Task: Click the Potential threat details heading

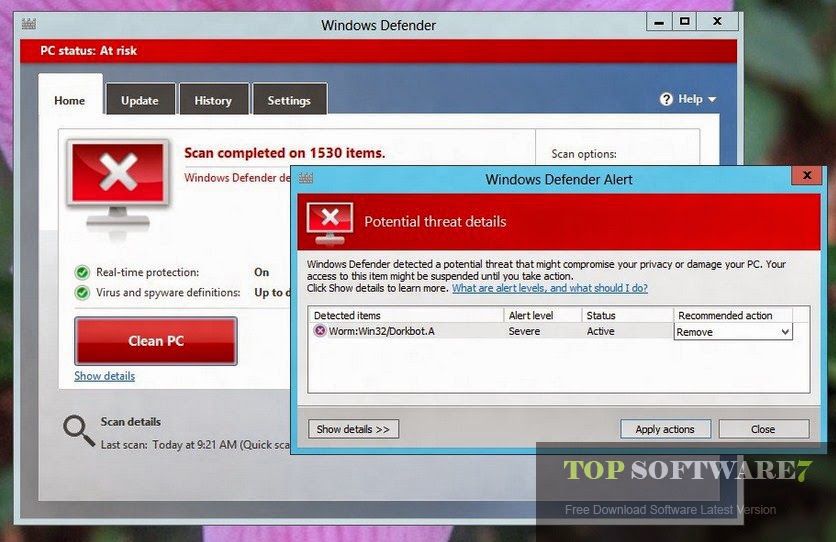Action: pyautogui.click(x=435, y=222)
